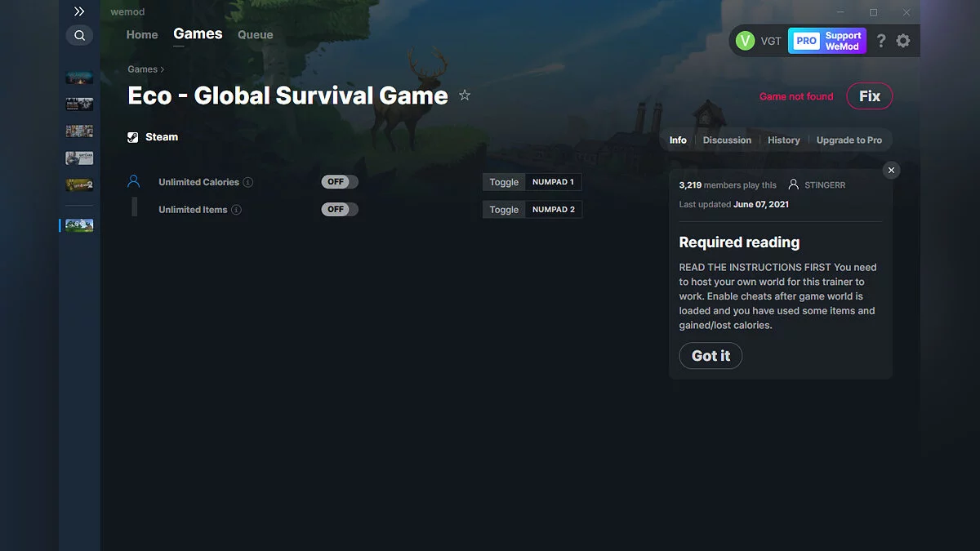Select the fourth game thumbnail in sidebar
Viewport: 980px width, 551px height.
point(79,158)
